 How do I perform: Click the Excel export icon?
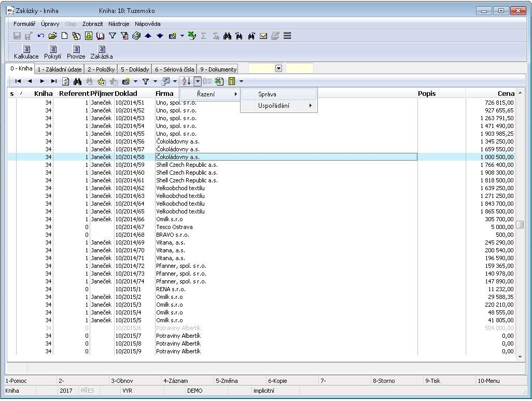pos(219,81)
